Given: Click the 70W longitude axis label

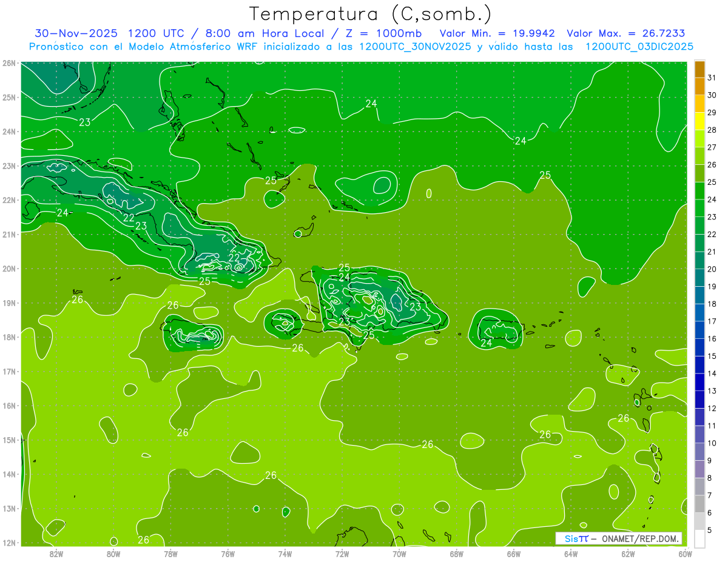Looking at the screenshot, I should [399, 554].
